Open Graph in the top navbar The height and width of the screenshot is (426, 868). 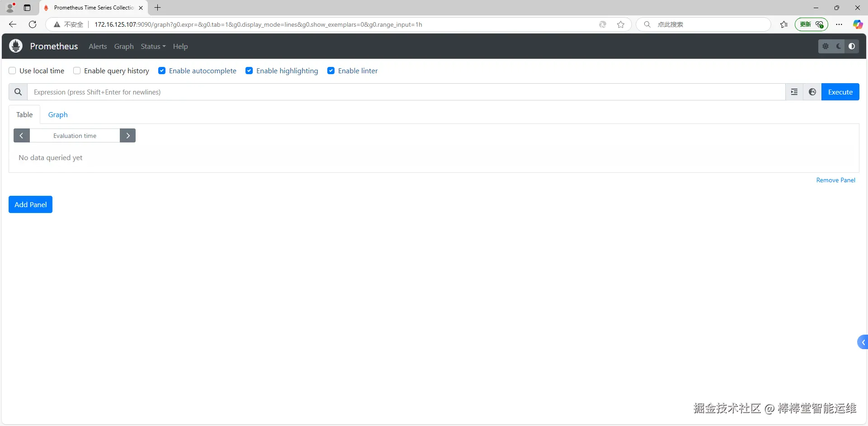(124, 46)
